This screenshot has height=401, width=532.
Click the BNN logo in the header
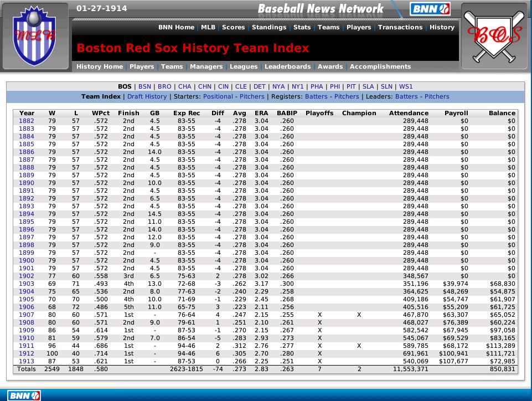pos(430,9)
